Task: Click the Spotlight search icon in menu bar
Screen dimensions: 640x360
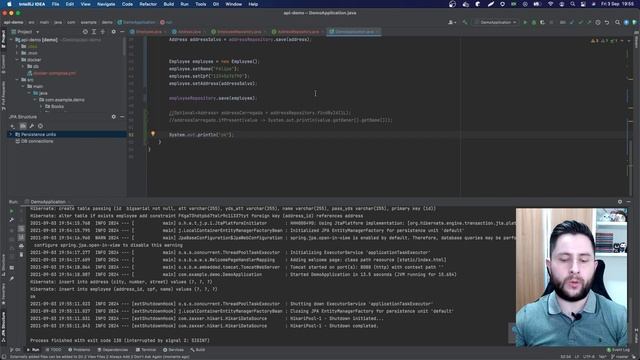Action: (x=572, y=4)
